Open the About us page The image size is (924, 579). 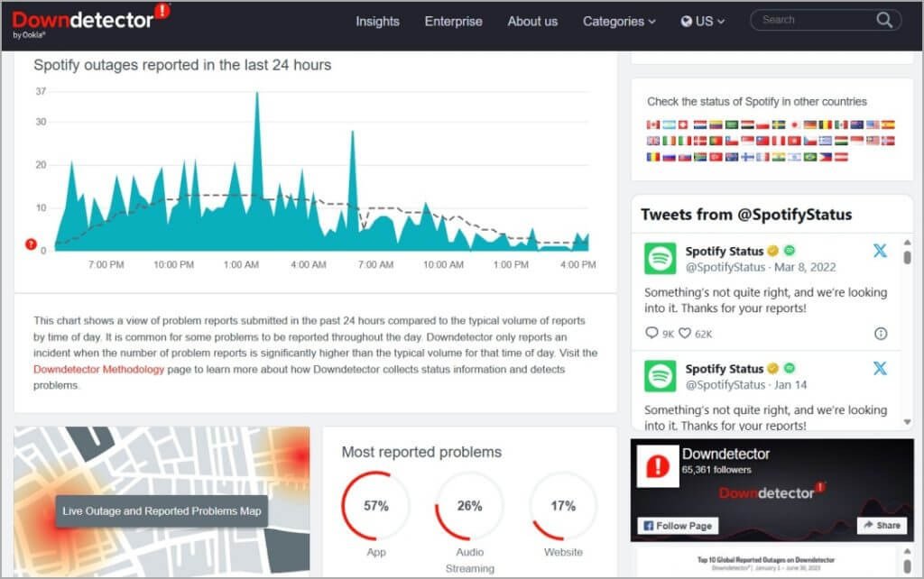click(x=532, y=22)
